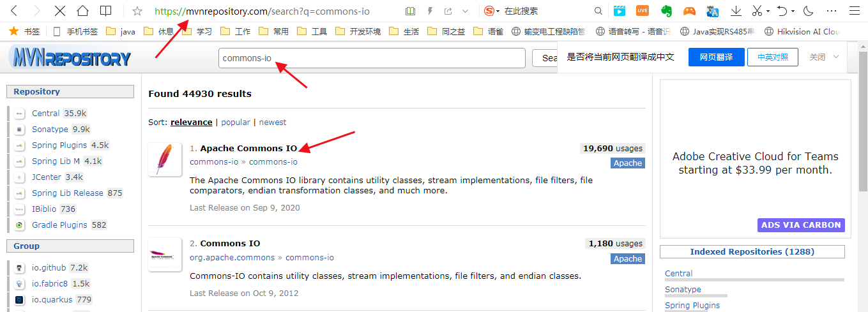Image resolution: width=868 pixels, height=312 pixels.
Task: Click the 中英对照 bilingual button
Action: point(773,57)
